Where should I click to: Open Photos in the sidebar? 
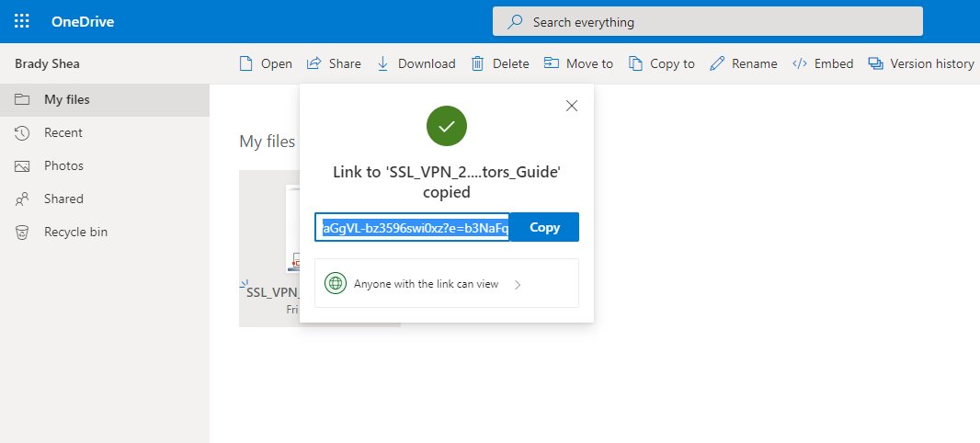(x=63, y=165)
